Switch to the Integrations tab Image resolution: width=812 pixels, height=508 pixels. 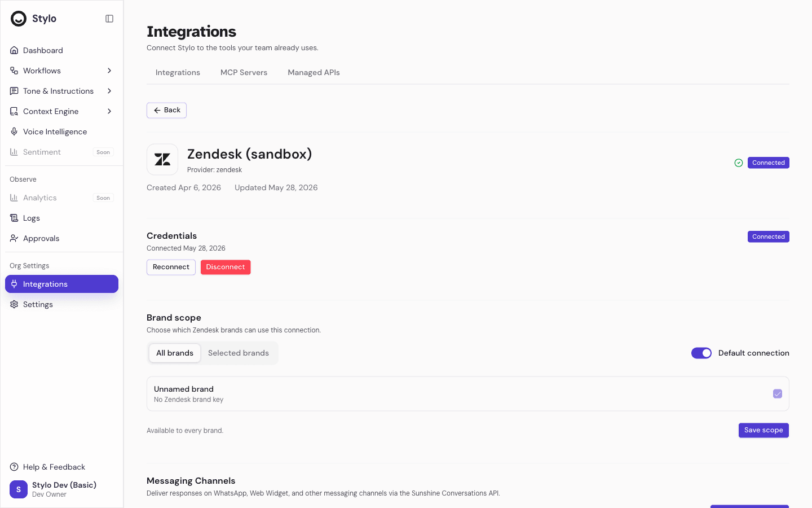178,72
